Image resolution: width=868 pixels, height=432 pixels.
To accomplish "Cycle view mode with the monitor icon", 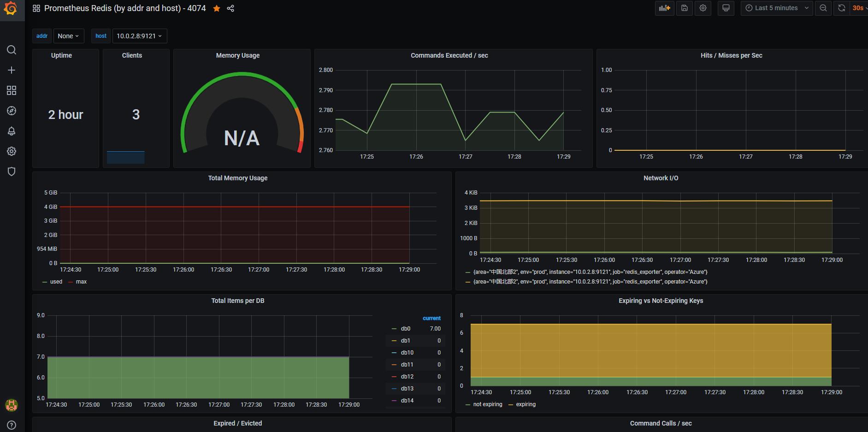I will tap(726, 8).
